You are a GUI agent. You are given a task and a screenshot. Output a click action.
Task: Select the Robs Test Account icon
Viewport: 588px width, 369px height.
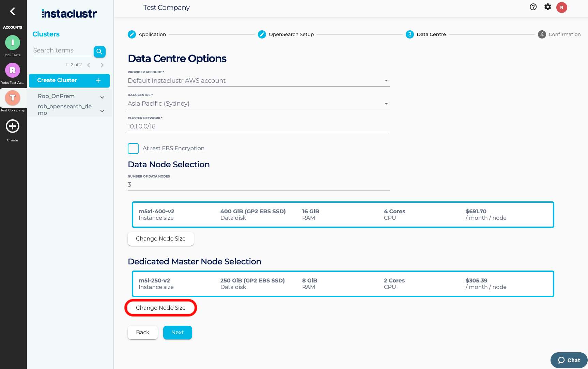pyautogui.click(x=13, y=70)
